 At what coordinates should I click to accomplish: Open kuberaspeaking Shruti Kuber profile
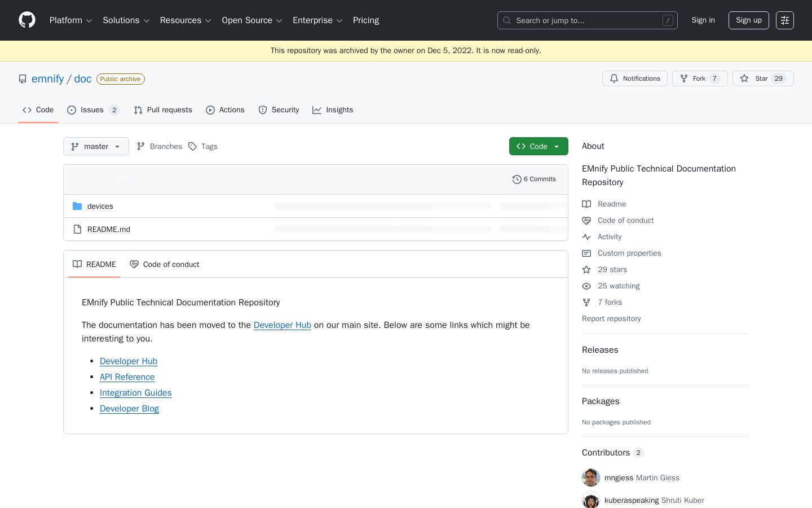point(654,500)
